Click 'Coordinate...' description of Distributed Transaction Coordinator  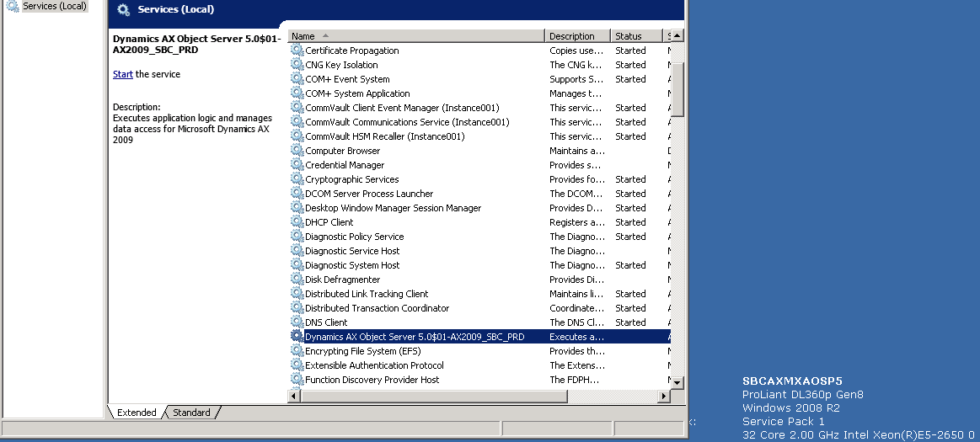pyautogui.click(x=577, y=308)
